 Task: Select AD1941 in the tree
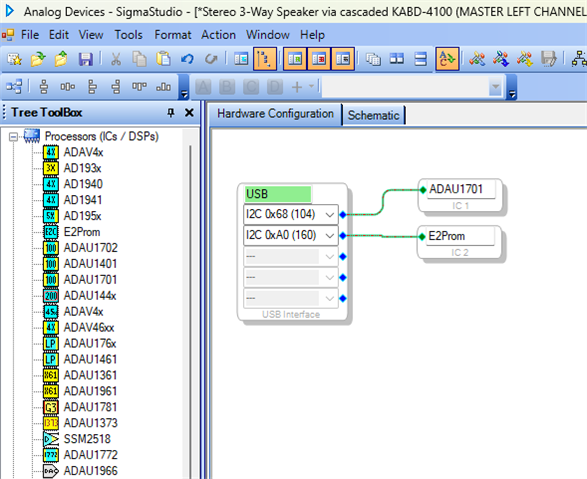tap(83, 200)
